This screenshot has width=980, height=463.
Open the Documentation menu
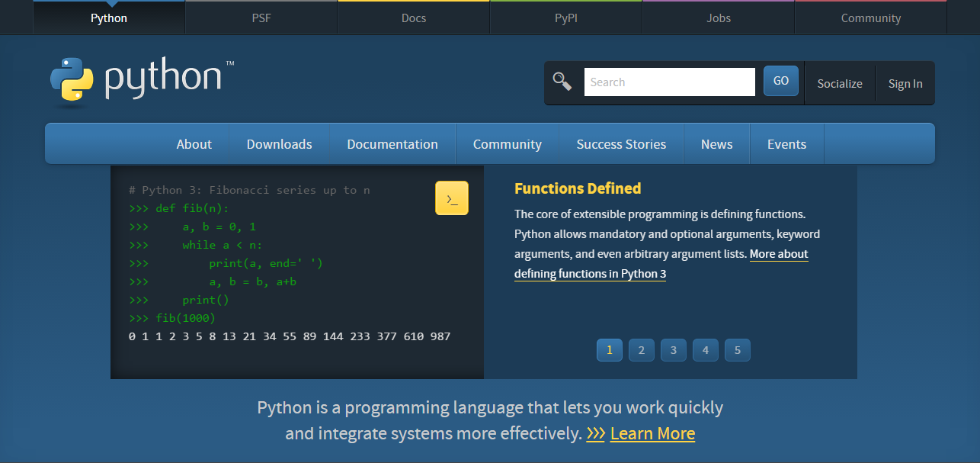point(392,143)
